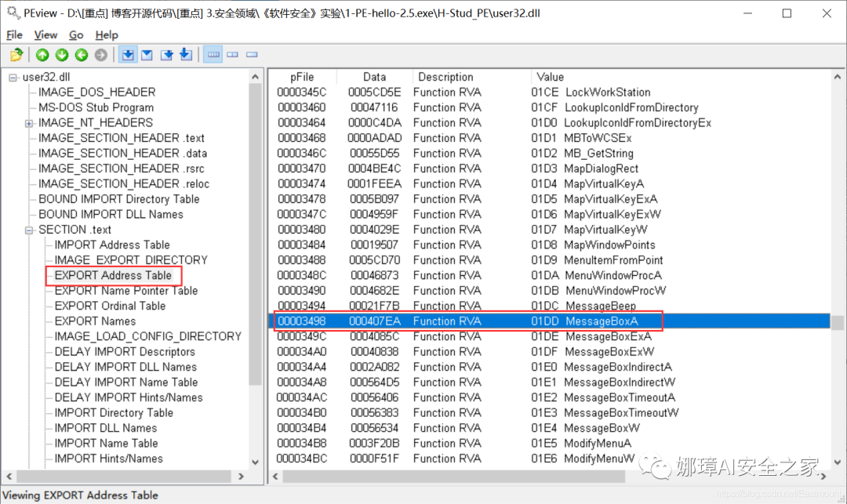Viewport: 847px width, 504px height.
Task: Click the Description column header
Action: pos(471,77)
